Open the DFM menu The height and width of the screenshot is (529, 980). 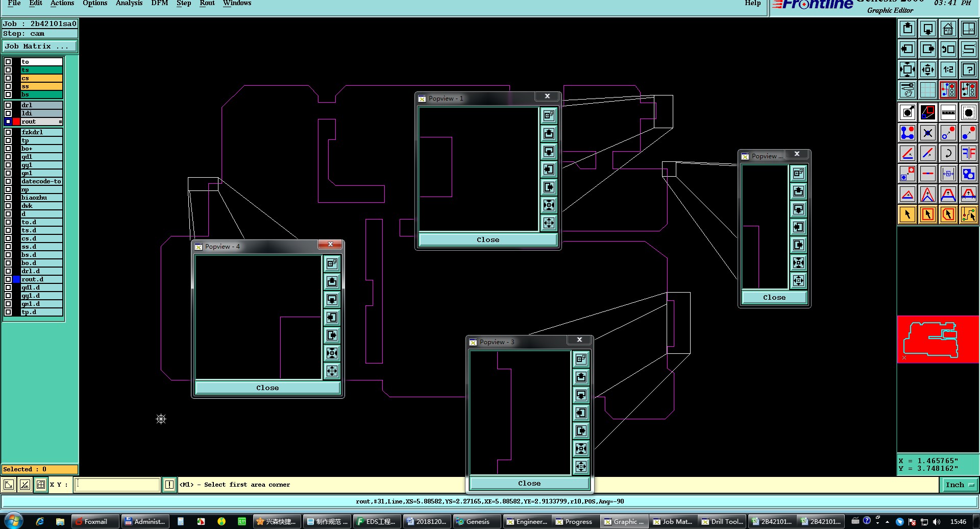(x=160, y=3)
